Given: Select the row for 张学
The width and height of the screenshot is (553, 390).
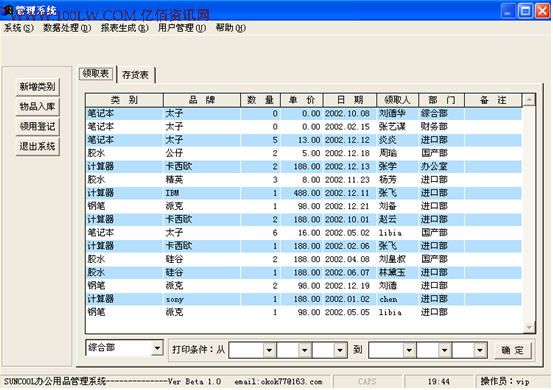Looking at the screenshot, I should point(304,166).
